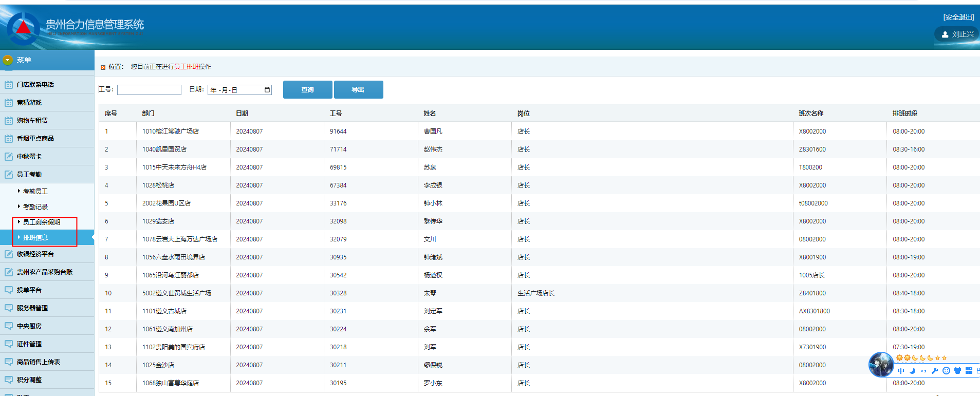Collapse the 菜单 menu round arrow
This screenshot has height=396, width=980.
(8, 60)
